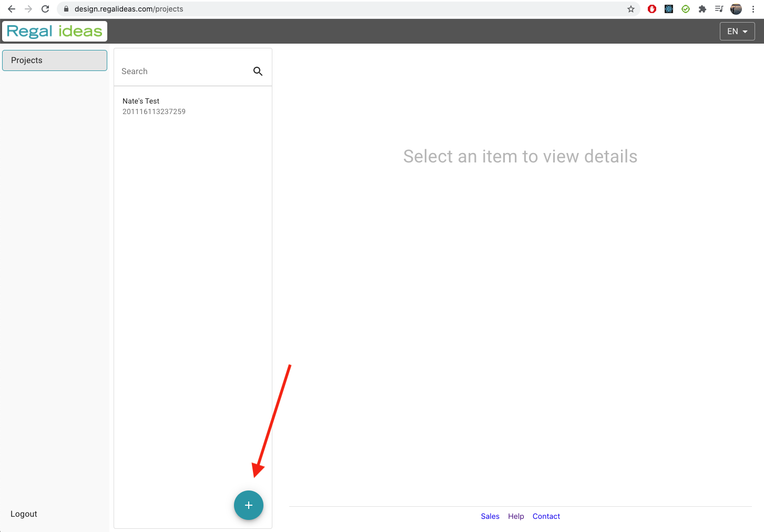Expand the EN language dropdown
764x532 pixels.
click(737, 32)
